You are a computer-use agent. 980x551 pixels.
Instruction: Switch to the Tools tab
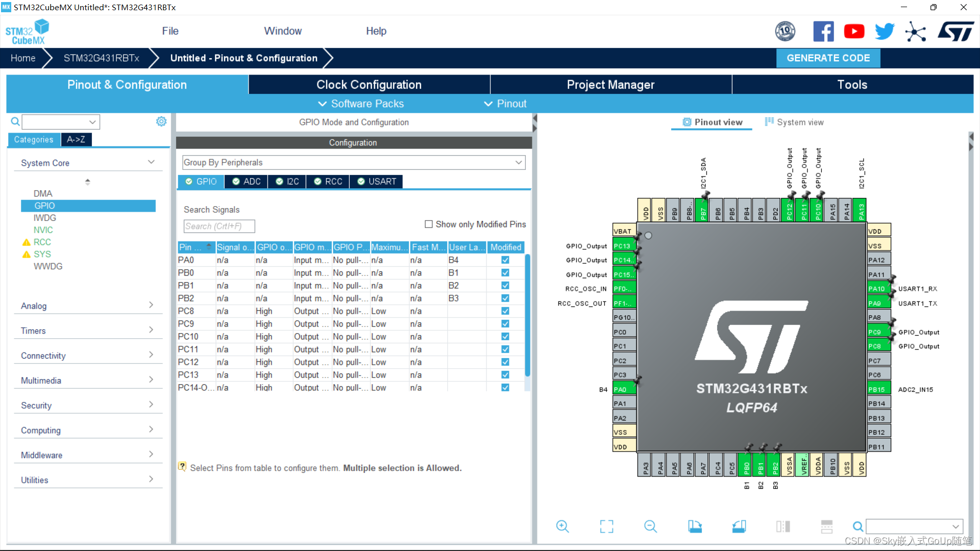[852, 85]
